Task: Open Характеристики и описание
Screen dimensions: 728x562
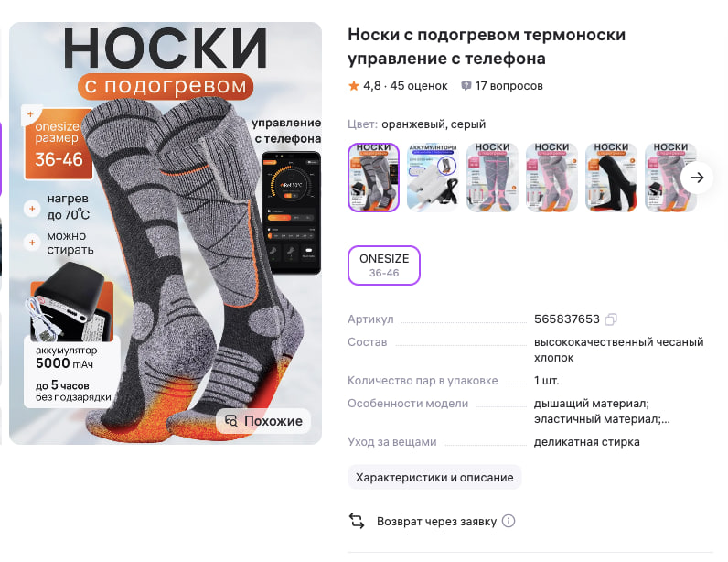Action: coord(434,478)
